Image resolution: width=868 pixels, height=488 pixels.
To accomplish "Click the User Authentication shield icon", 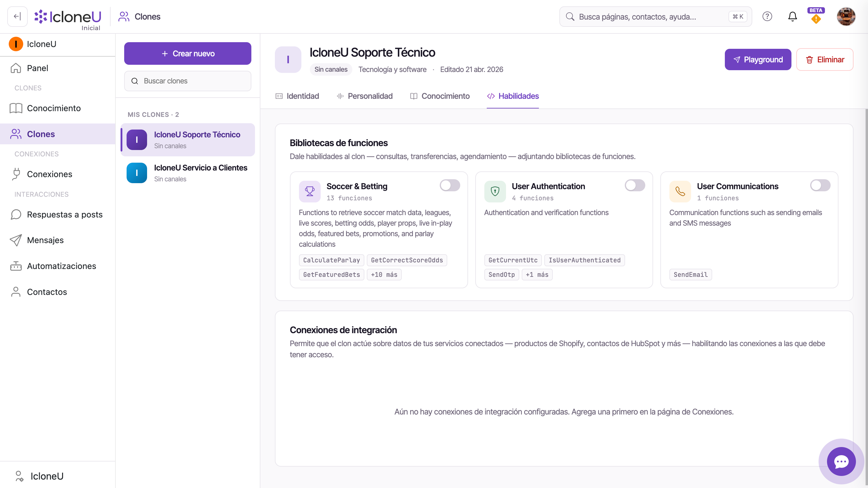I will pyautogui.click(x=495, y=191).
